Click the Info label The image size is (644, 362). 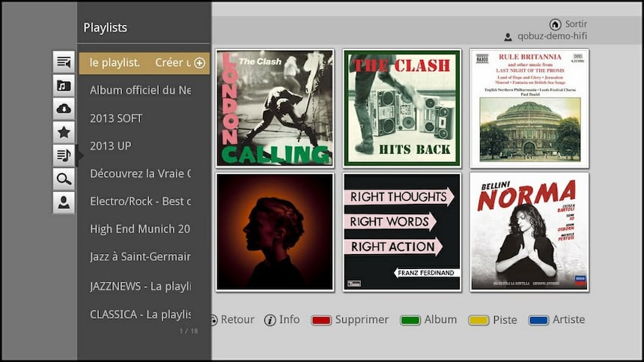(290, 319)
